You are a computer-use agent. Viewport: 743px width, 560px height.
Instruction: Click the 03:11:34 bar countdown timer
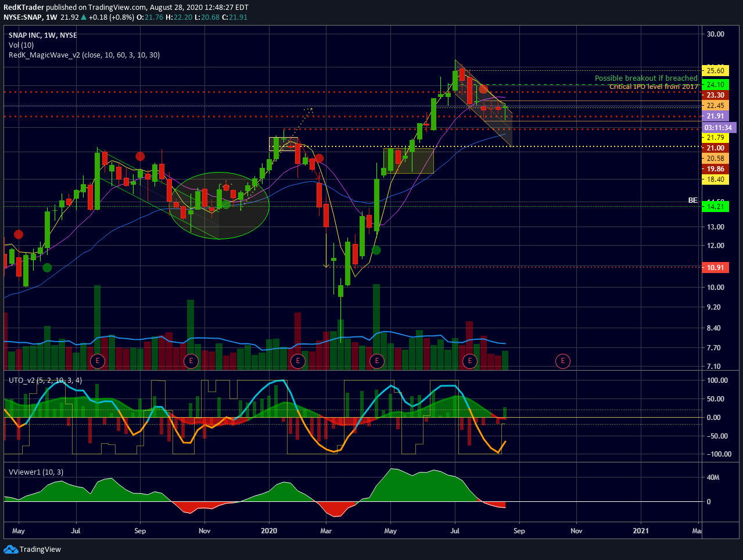pos(719,127)
